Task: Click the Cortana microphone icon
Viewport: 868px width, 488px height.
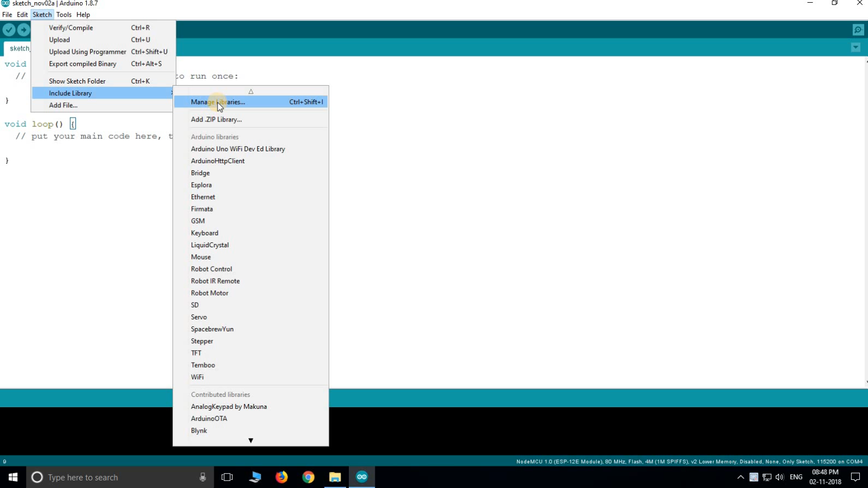Action: click(x=202, y=477)
